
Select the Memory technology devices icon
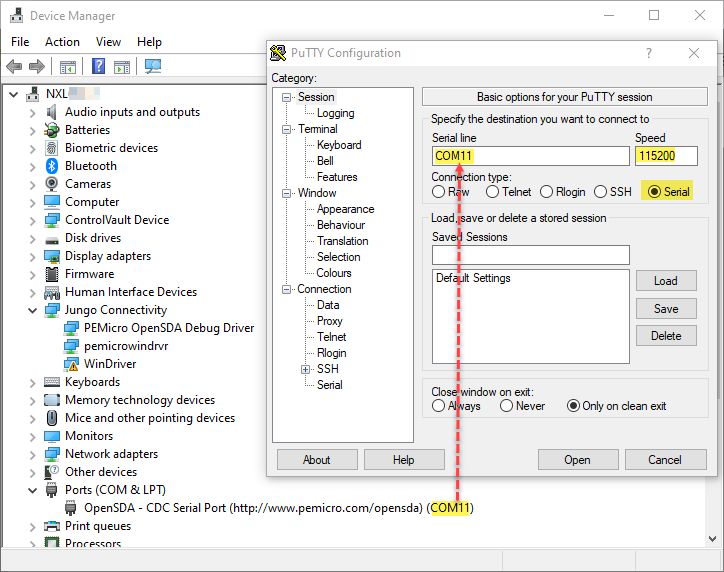(52, 400)
